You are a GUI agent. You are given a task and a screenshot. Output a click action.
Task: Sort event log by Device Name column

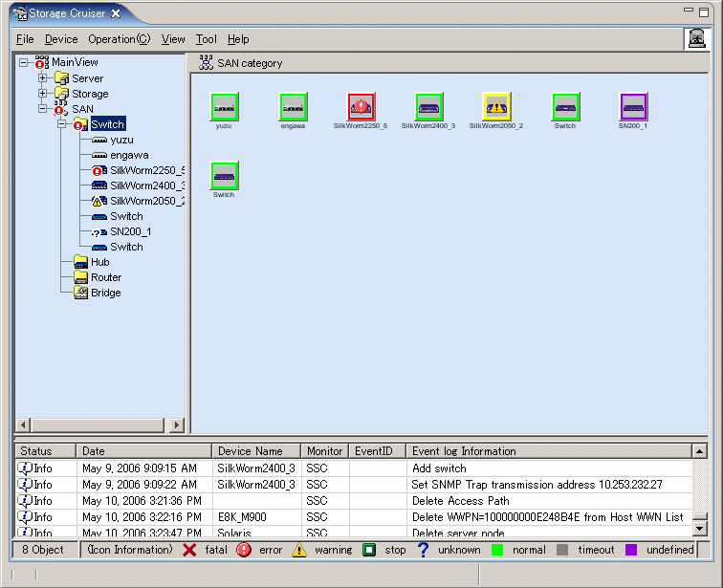tap(256, 450)
